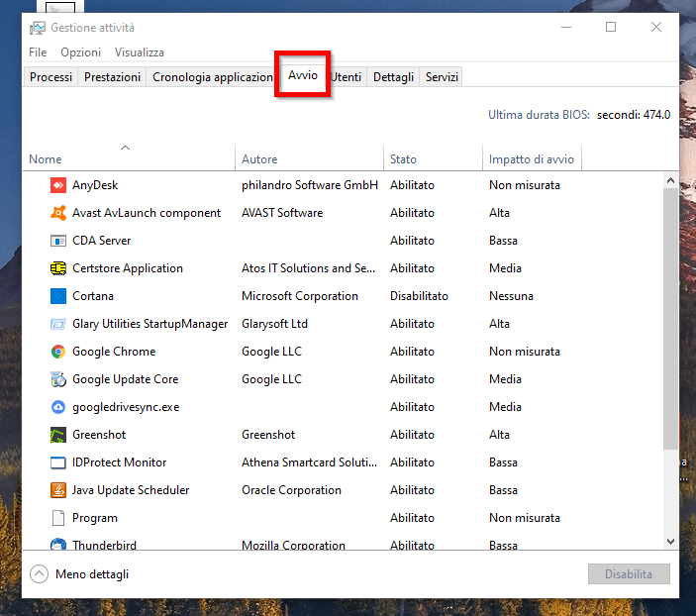
Task: Click the Avast AvLaunch component icon
Action: (58, 213)
